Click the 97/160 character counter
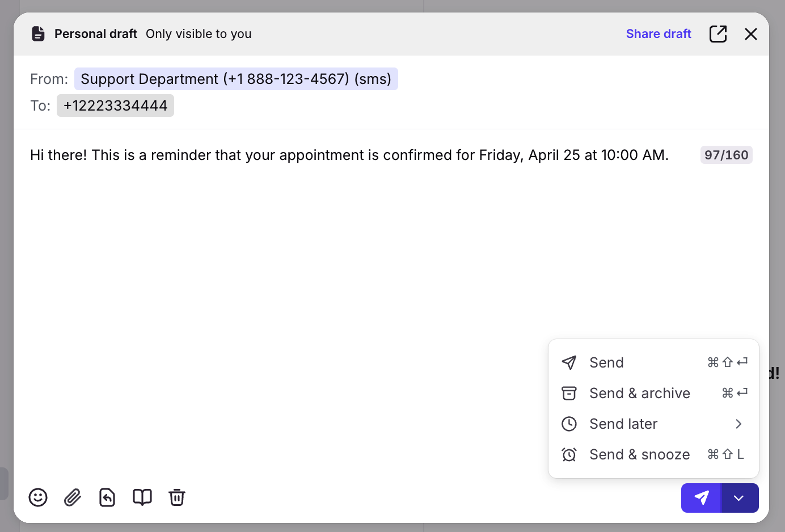Viewport: 785px width, 532px height. 726,155
